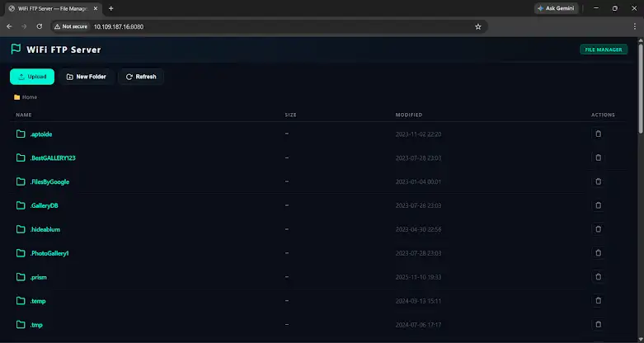The height and width of the screenshot is (343, 644).
Task: Click trash icon for .BestGALLERY123 row
Action: [x=598, y=157]
